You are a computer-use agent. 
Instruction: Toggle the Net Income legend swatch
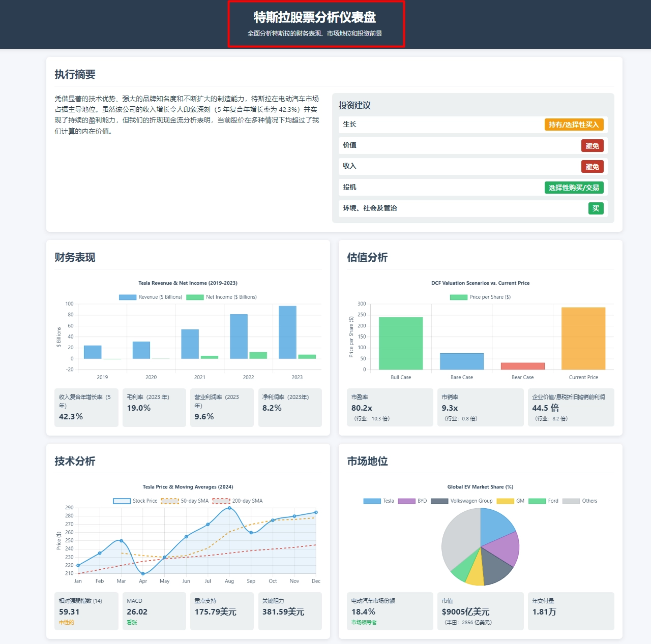(x=195, y=297)
